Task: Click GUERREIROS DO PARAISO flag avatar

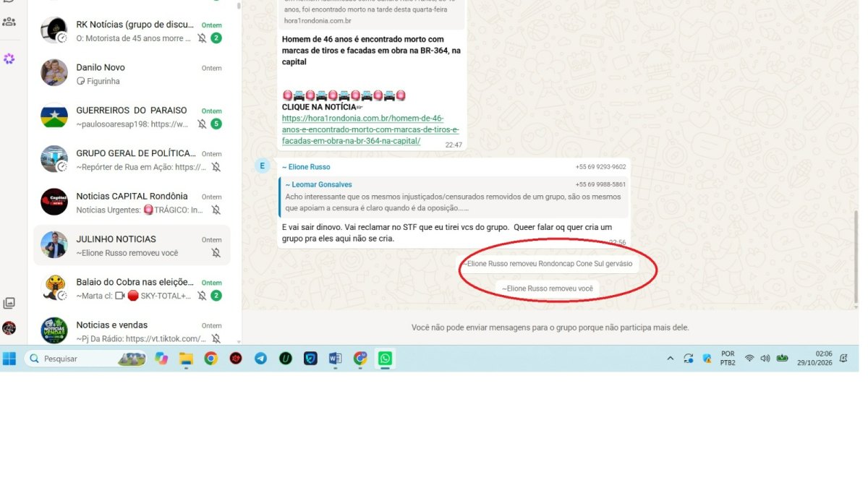Action: click(x=54, y=116)
